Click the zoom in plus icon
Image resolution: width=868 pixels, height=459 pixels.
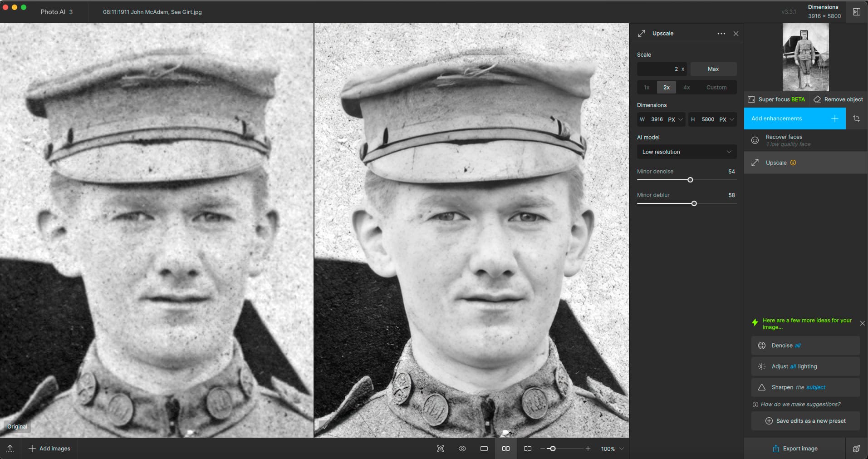click(588, 449)
